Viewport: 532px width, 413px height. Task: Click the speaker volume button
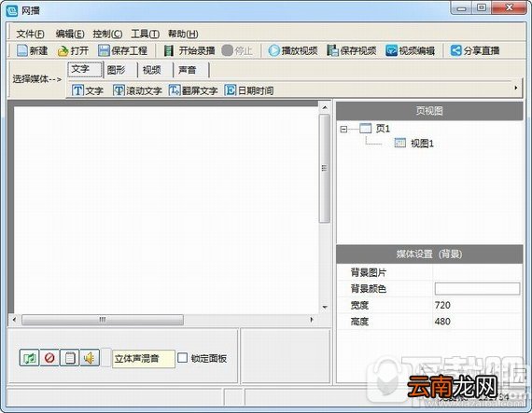[90, 358]
